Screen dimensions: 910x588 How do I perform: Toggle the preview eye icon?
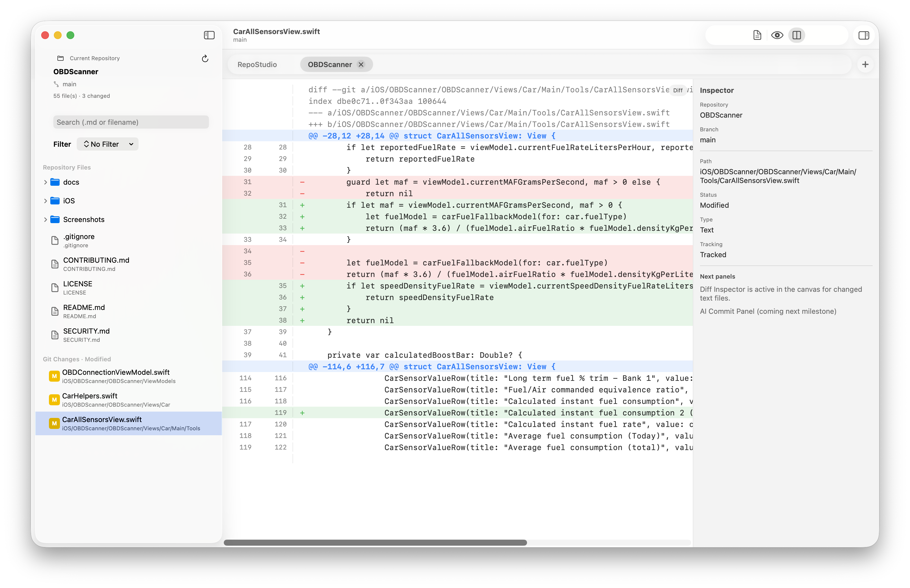777,35
